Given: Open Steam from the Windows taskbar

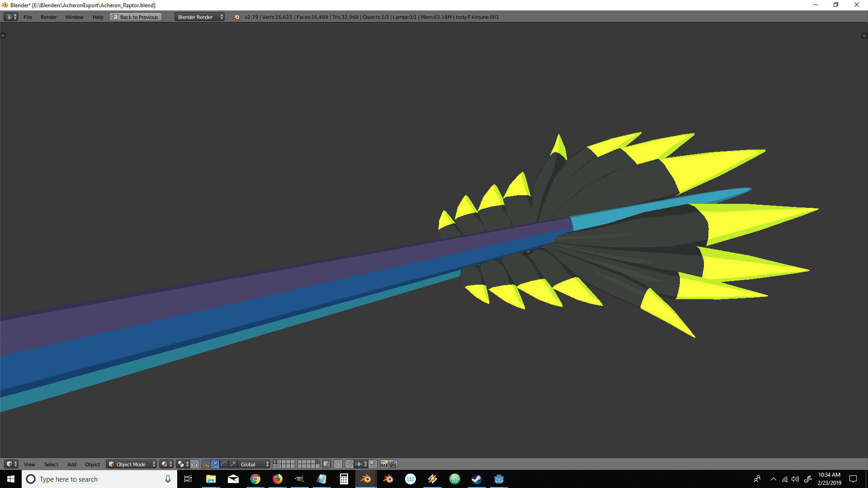Looking at the screenshot, I should tap(476, 479).
